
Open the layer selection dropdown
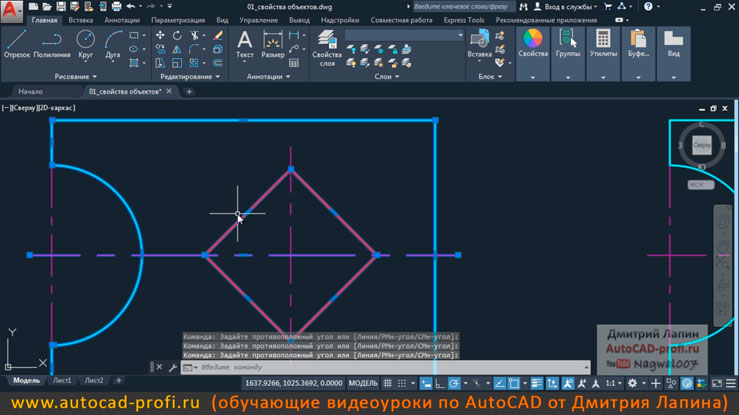(x=404, y=35)
